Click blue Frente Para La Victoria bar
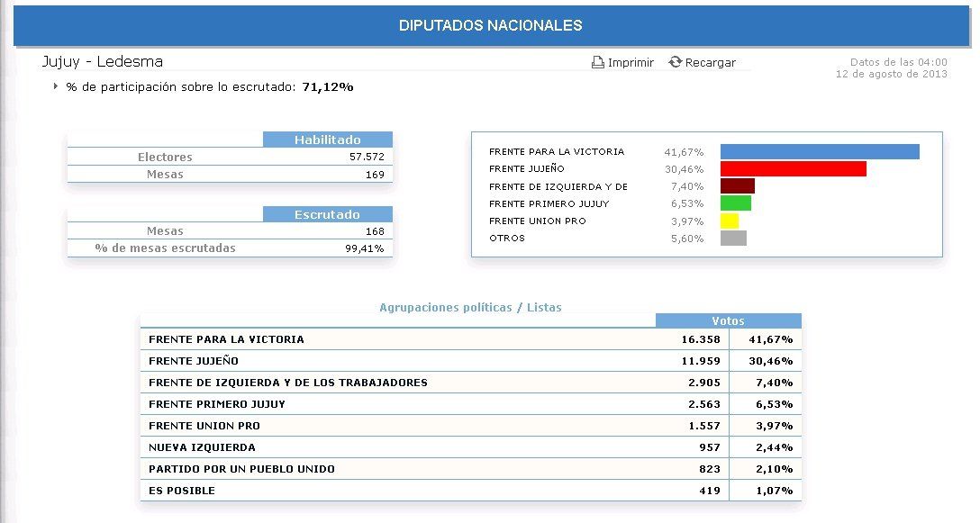This screenshot has height=523, width=980. click(x=820, y=151)
